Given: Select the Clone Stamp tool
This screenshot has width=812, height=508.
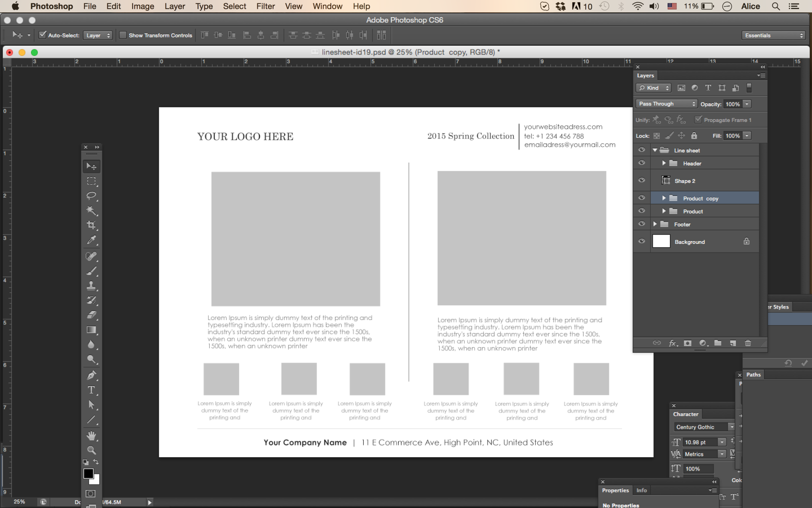Looking at the screenshot, I should (91, 286).
